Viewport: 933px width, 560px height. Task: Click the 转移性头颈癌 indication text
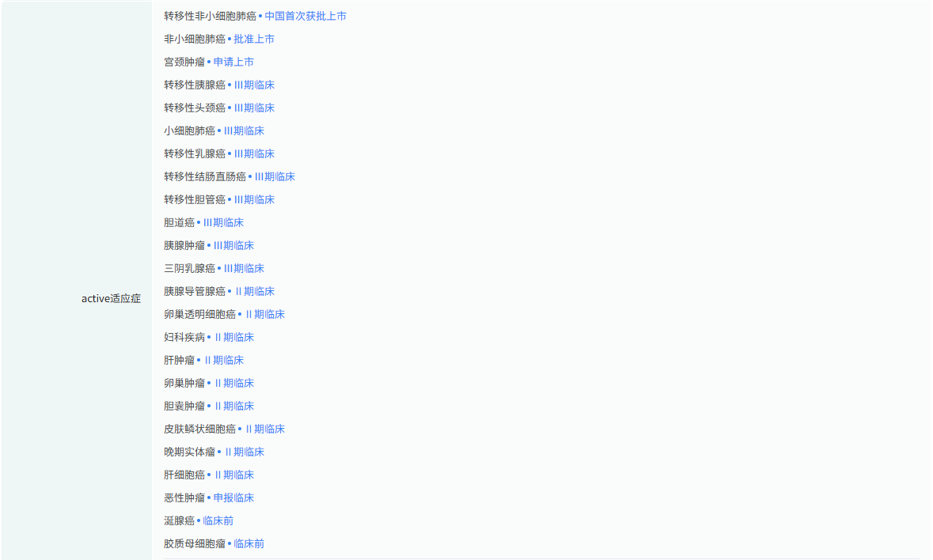pyautogui.click(x=195, y=108)
